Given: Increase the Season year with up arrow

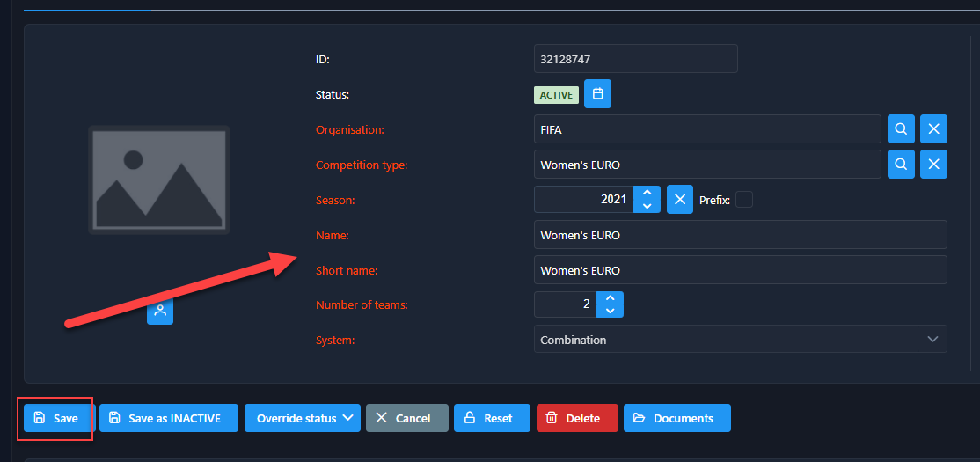Looking at the screenshot, I should coord(647,193).
